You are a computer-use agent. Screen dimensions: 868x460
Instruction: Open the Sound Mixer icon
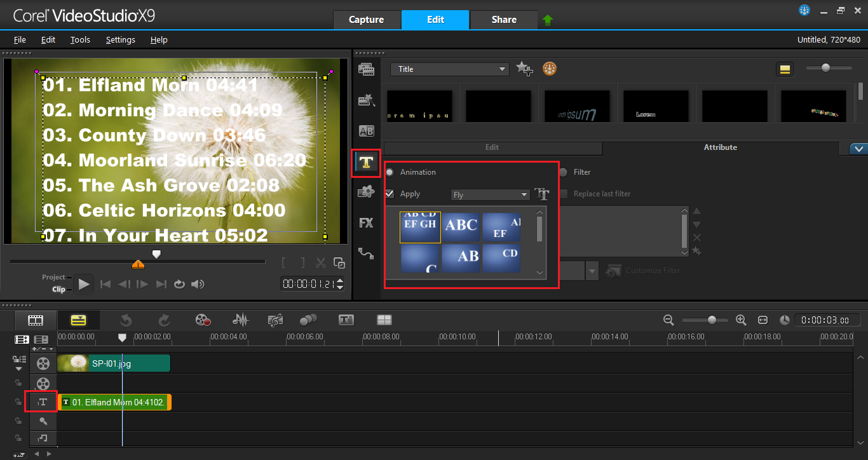click(240, 320)
